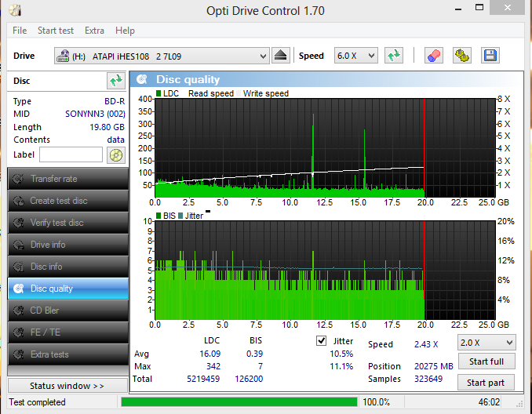This screenshot has width=532, height=414.
Task: Click the Disc info sidebar icon
Action: click(18, 267)
